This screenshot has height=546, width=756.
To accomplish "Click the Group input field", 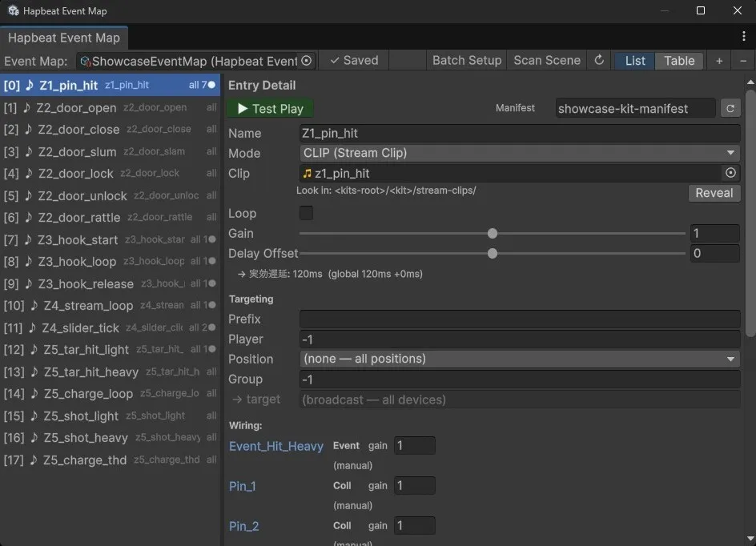I will click(x=520, y=379).
